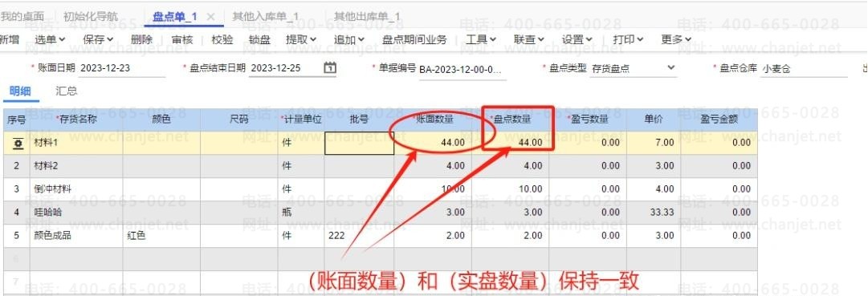Screen dimensions: 868x296
Task: Open the 更多 dropdown menu
Action: (x=676, y=39)
